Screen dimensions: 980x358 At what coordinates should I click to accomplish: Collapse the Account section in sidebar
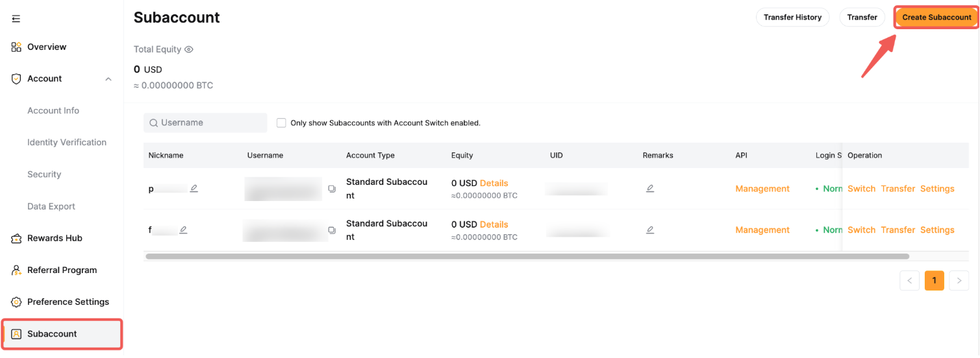(x=108, y=79)
